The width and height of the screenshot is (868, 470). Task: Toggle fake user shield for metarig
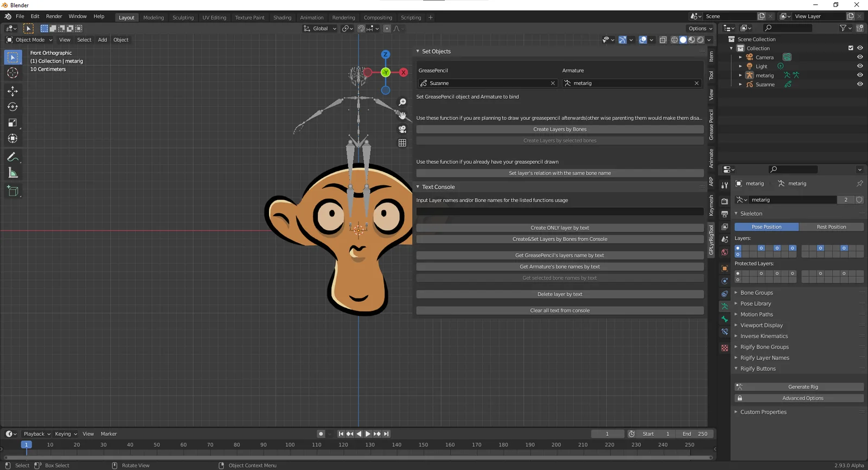point(859,200)
